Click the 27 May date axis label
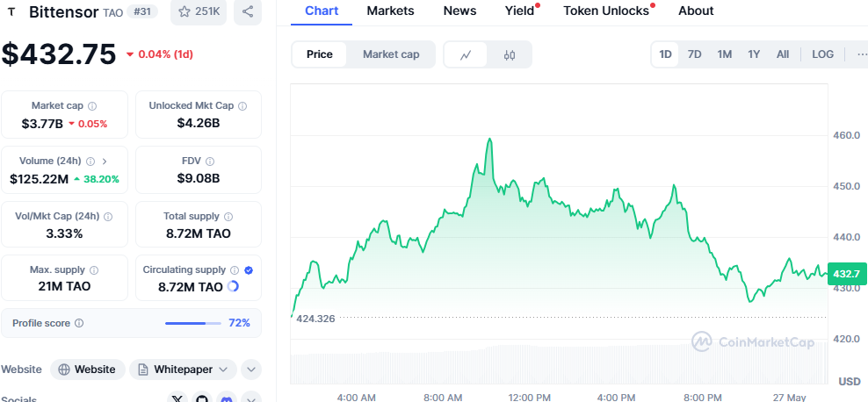 [789, 397]
